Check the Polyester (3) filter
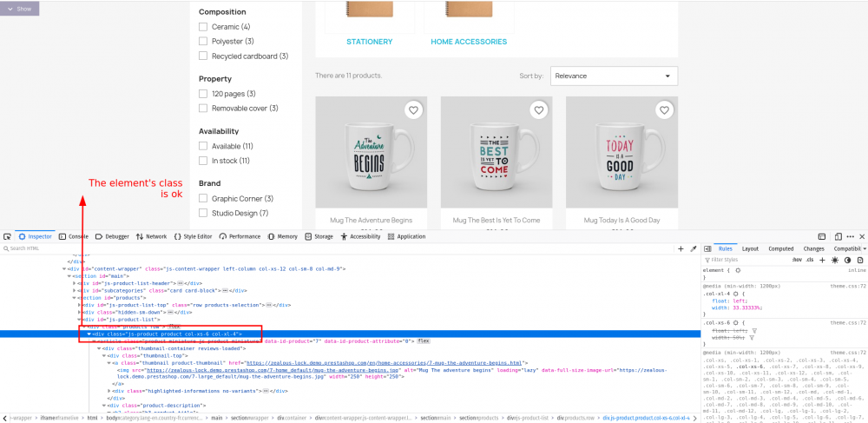 coord(203,41)
